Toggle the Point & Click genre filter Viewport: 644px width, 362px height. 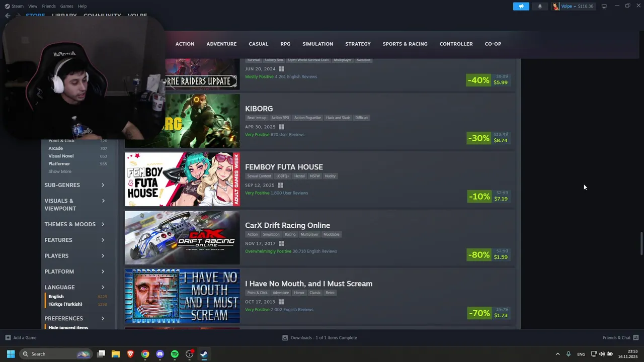click(77, 141)
